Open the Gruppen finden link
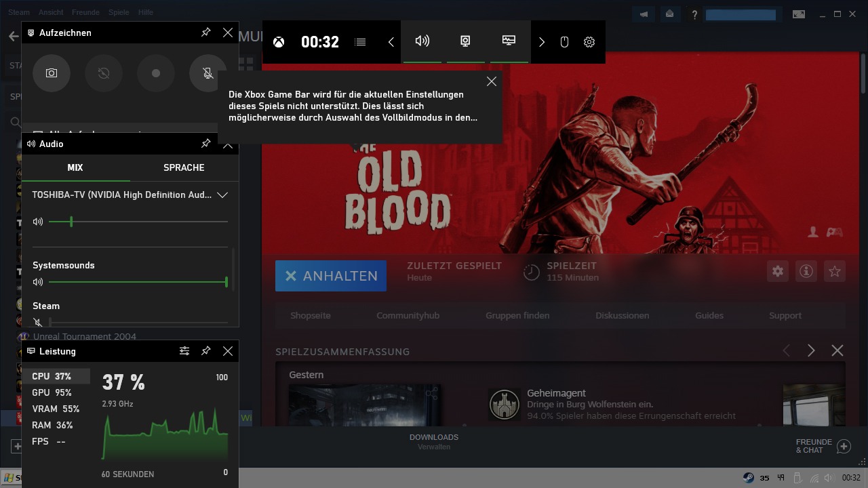 [517, 315]
